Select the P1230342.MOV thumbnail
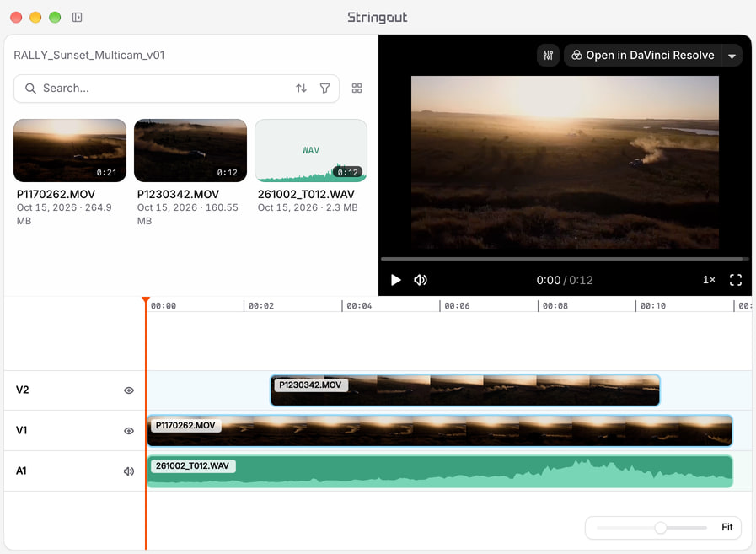 190,151
